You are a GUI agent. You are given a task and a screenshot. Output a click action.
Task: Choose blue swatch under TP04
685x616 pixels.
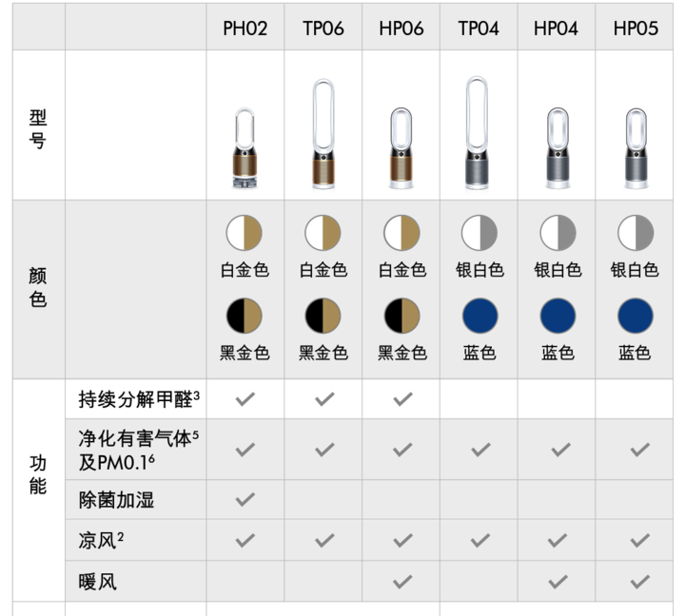[x=479, y=316]
